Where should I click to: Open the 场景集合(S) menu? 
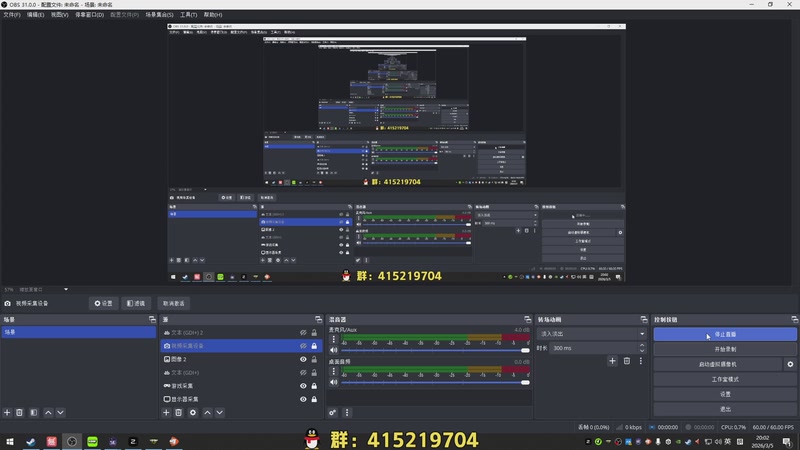(159, 15)
